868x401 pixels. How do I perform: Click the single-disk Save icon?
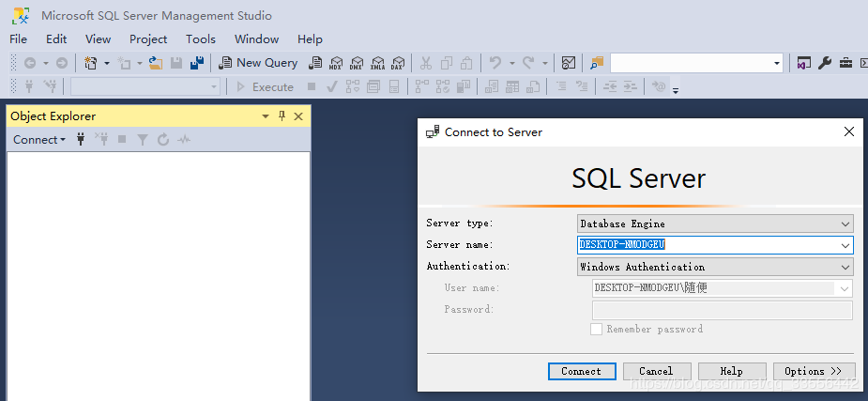coord(176,63)
